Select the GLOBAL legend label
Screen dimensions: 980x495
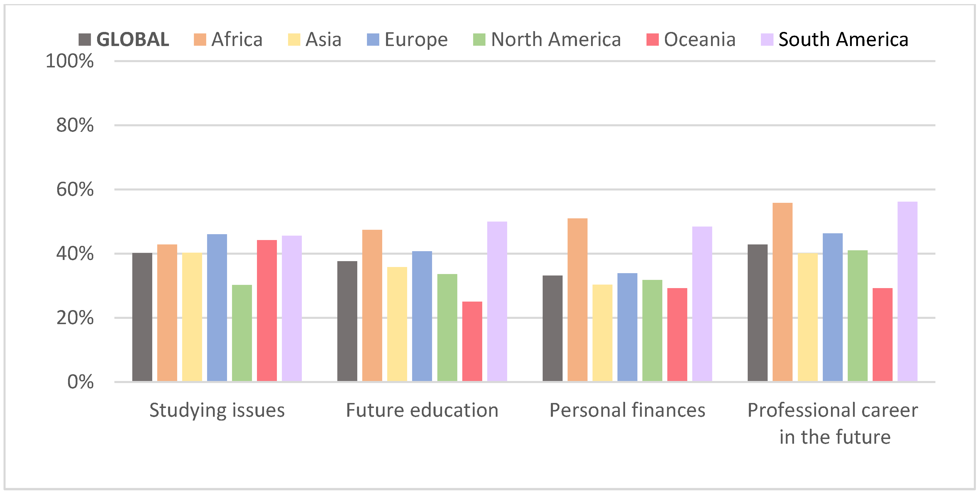click(133, 40)
